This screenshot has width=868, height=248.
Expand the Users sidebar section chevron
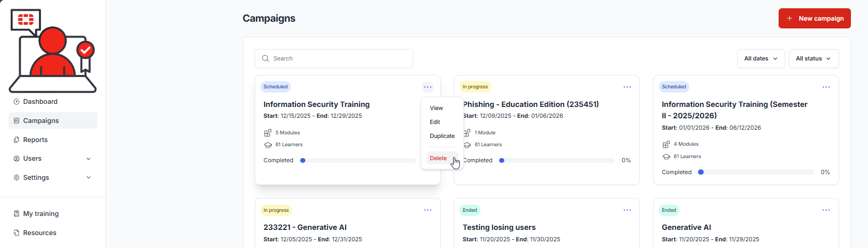click(88, 159)
